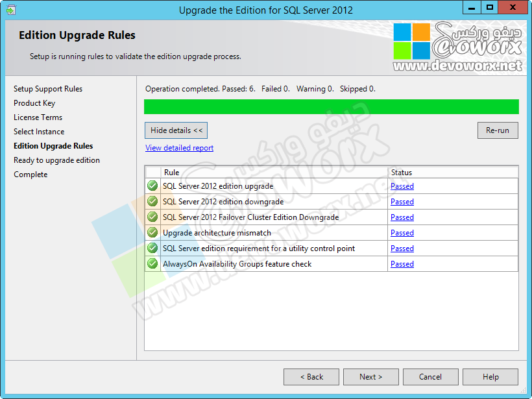532x399 pixels.
Task: Go to the next step with Next
Action: click(x=371, y=377)
